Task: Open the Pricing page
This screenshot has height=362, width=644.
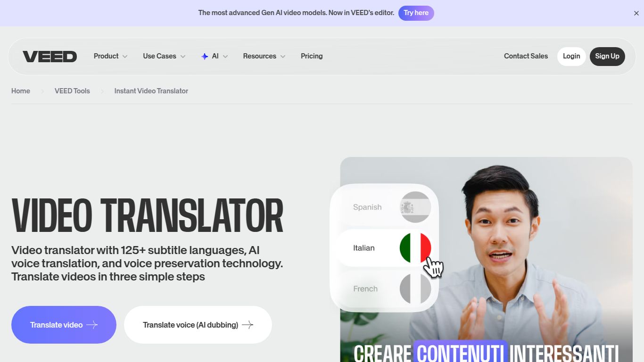Action: pos(312,56)
